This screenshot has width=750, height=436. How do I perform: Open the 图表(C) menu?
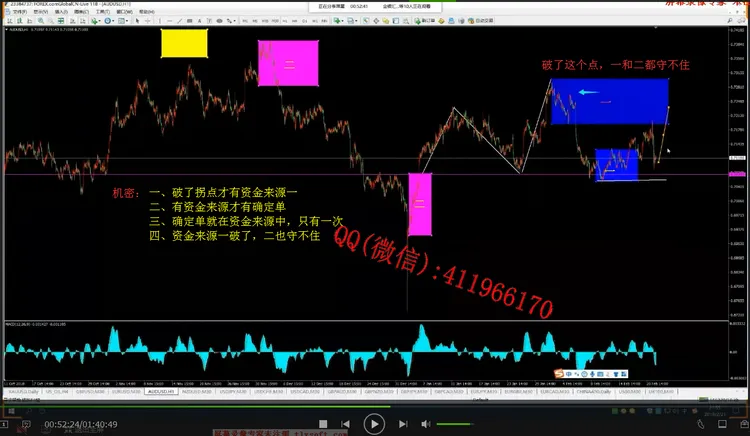tap(81, 12)
